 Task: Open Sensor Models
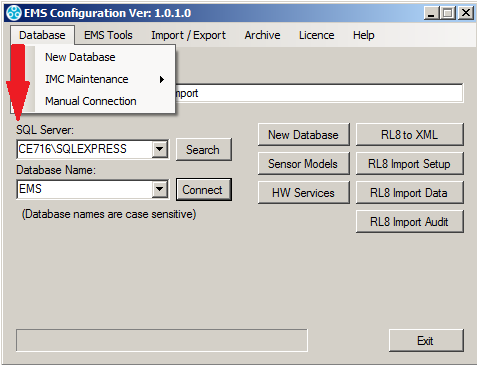[x=304, y=164]
